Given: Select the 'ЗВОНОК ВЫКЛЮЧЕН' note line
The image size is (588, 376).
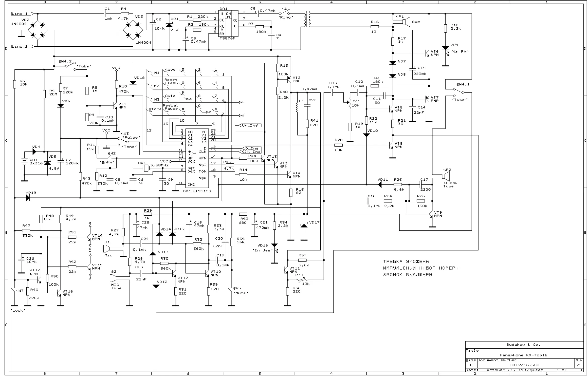Looking at the screenshot, I should 408,275.
